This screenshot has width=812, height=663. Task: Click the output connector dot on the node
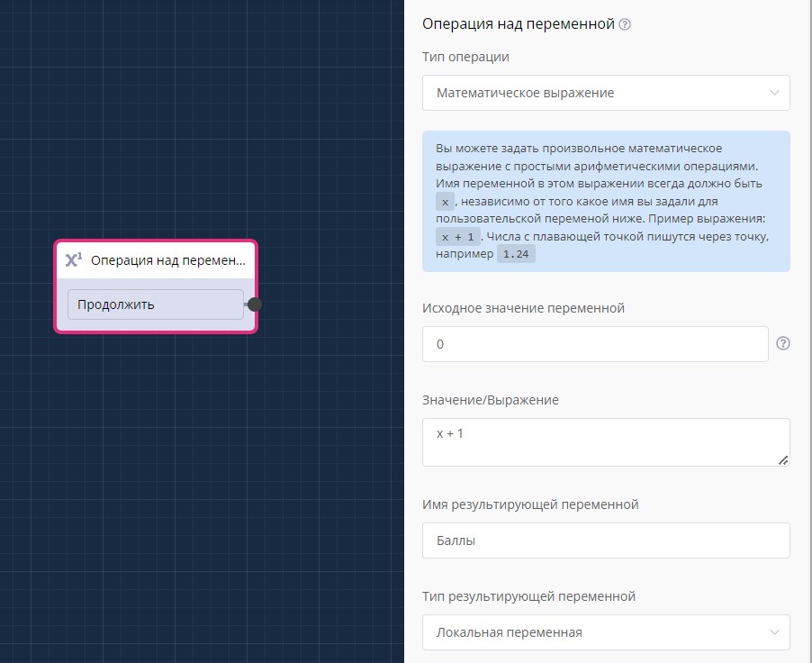(x=255, y=304)
